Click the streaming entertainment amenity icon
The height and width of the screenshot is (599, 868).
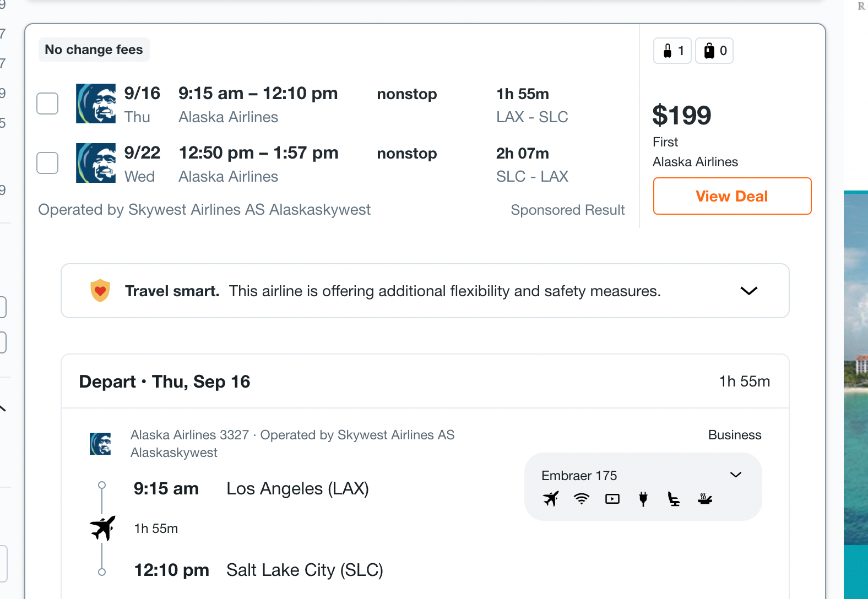(x=612, y=499)
